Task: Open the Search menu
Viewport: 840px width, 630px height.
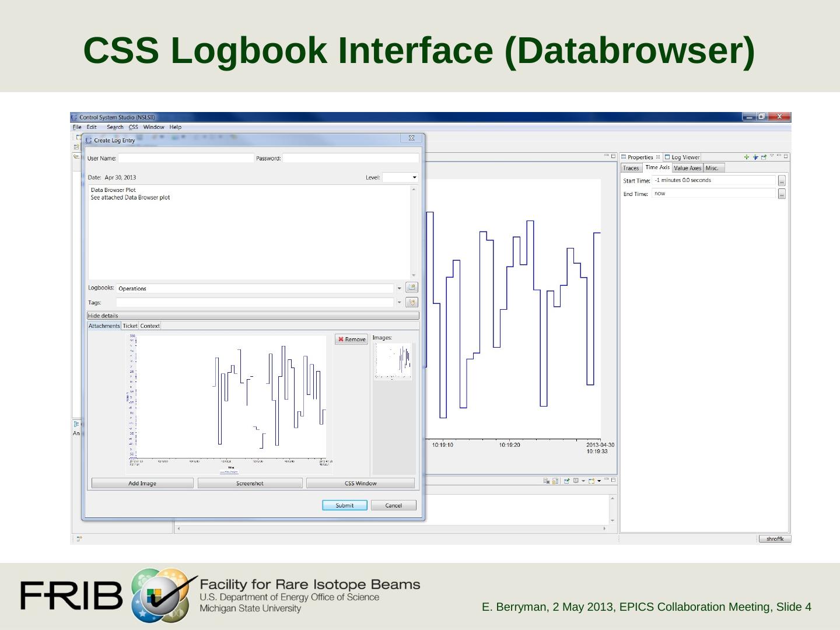Action: [115, 127]
